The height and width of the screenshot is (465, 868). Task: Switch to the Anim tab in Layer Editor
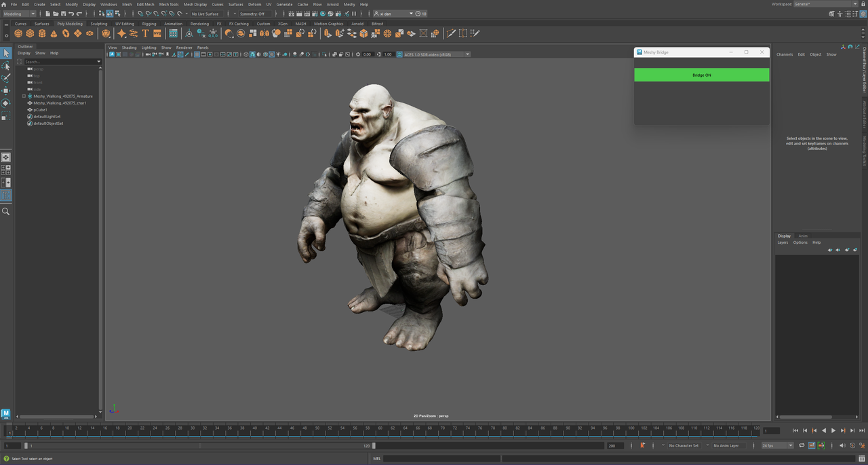pos(803,236)
